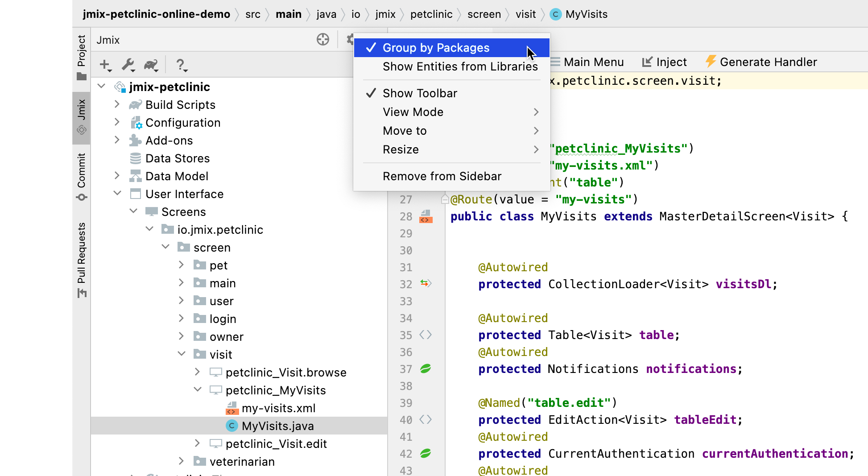This screenshot has height=476, width=868.
Task: Click the injection gutter icon on line 32
Action: [x=426, y=283]
